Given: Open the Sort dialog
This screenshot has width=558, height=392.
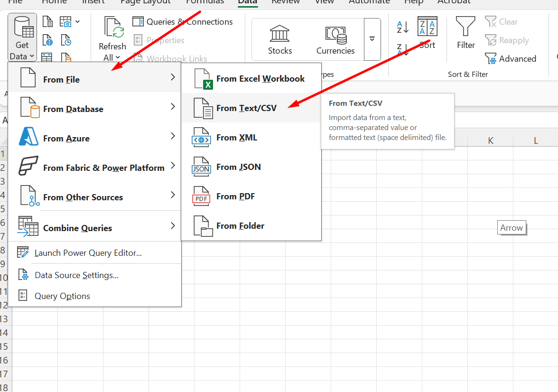Looking at the screenshot, I should (427, 33).
